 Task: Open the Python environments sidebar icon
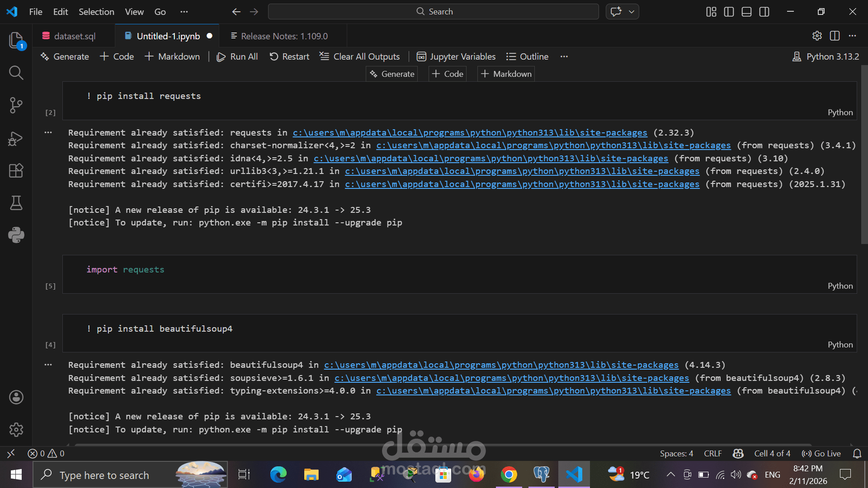pyautogui.click(x=16, y=235)
